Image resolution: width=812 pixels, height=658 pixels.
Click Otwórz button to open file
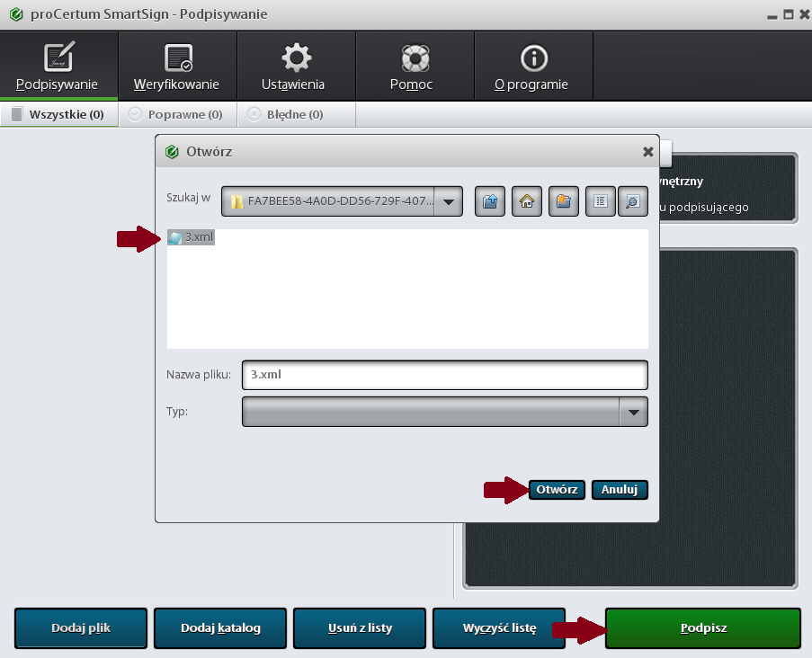click(x=557, y=490)
